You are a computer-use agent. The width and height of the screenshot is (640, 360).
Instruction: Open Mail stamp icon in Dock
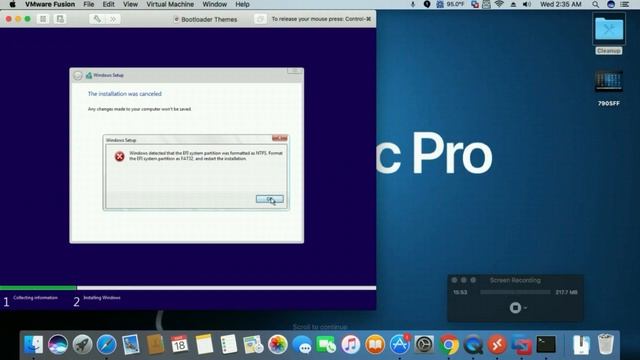tap(131, 344)
